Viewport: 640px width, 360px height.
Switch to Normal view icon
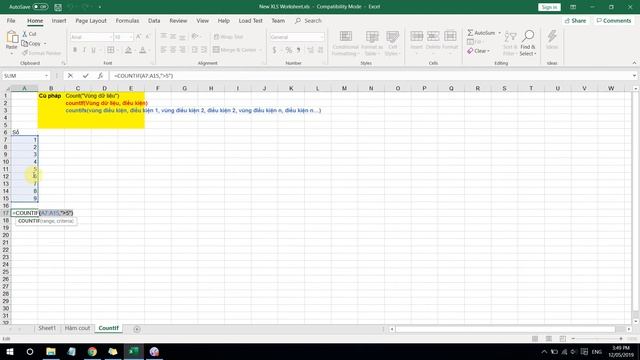click(x=535, y=339)
